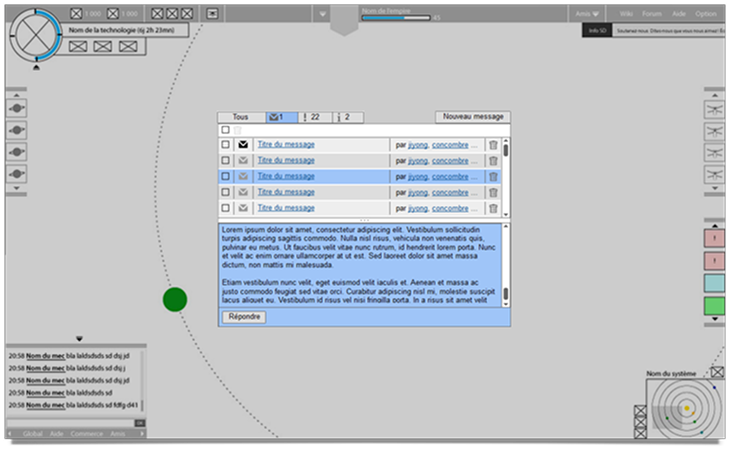Delete the first message with trash icon
This screenshot has width=730, height=452.
(x=492, y=145)
